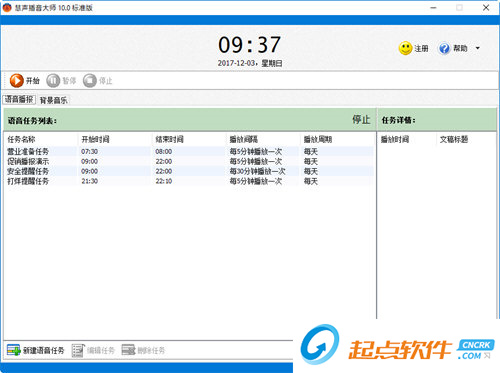The height and width of the screenshot is (373, 500).
Task: Click the 08:00 end time cell
Action: [164, 151]
